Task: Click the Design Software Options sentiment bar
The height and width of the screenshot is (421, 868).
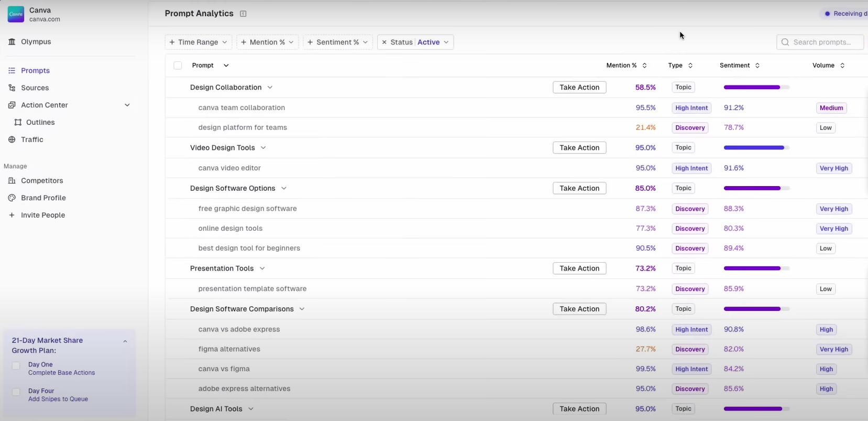Action: click(x=756, y=188)
